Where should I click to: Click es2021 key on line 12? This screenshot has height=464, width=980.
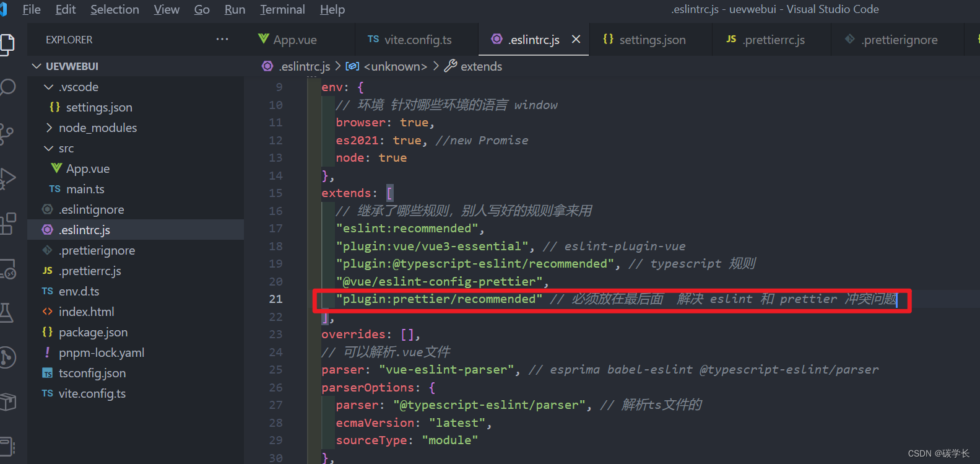point(357,141)
